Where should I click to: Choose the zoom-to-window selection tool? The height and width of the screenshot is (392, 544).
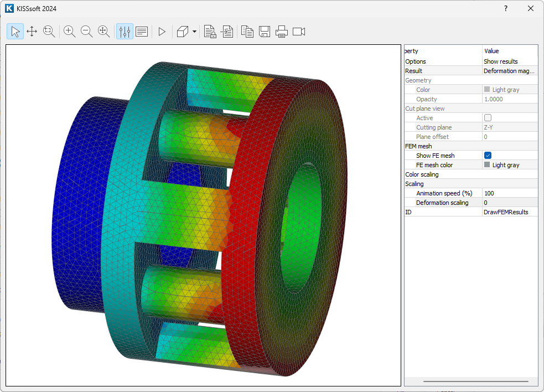pos(49,32)
